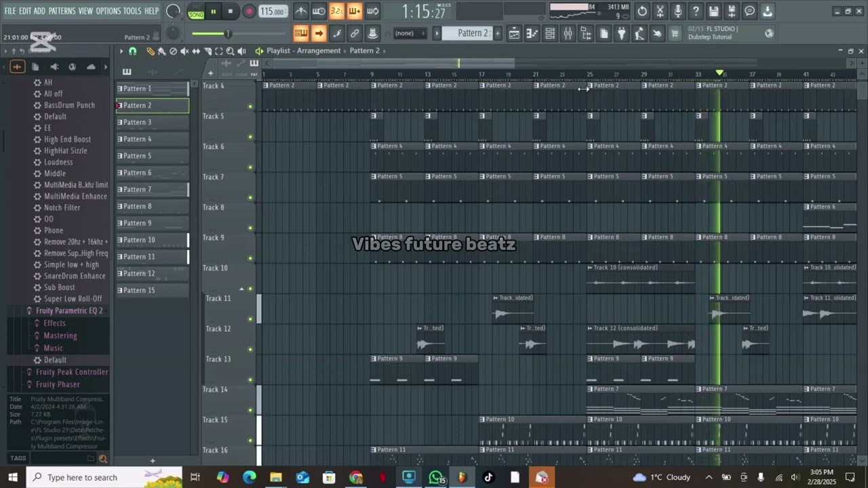Image resolution: width=868 pixels, height=488 pixels.
Task: Select the slip tool
Action: click(x=196, y=51)
